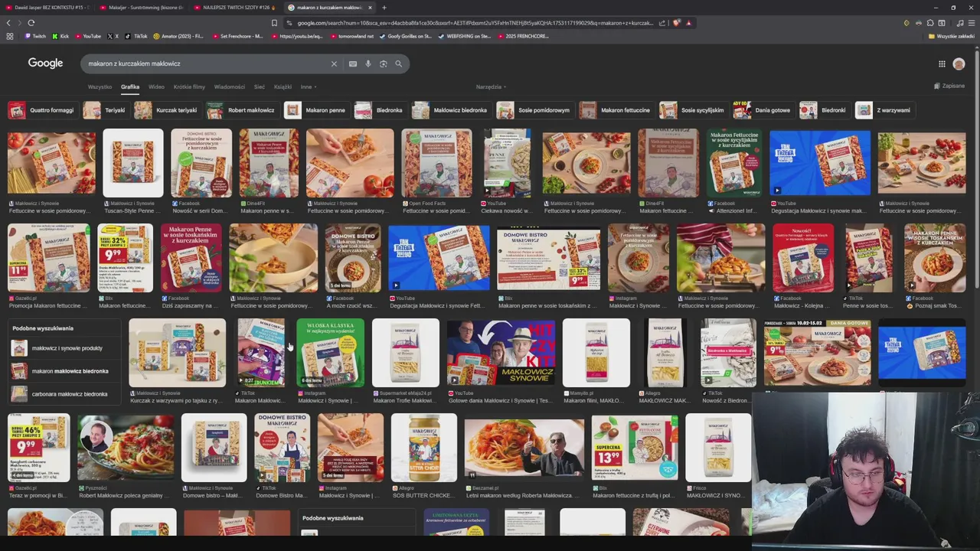980x551 pixels.
Task: Click the share icon in the address bar
Action: (x=662, y=23)
